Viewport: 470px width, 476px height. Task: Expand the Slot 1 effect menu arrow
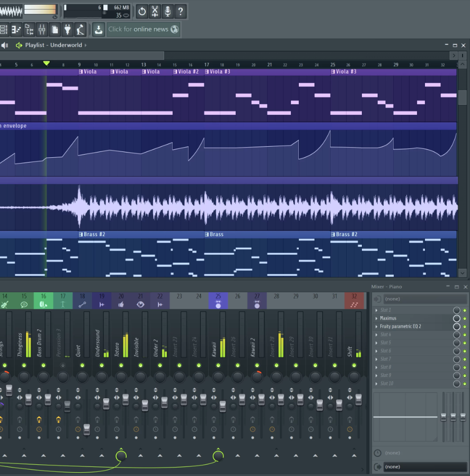(x=376, y=310)
